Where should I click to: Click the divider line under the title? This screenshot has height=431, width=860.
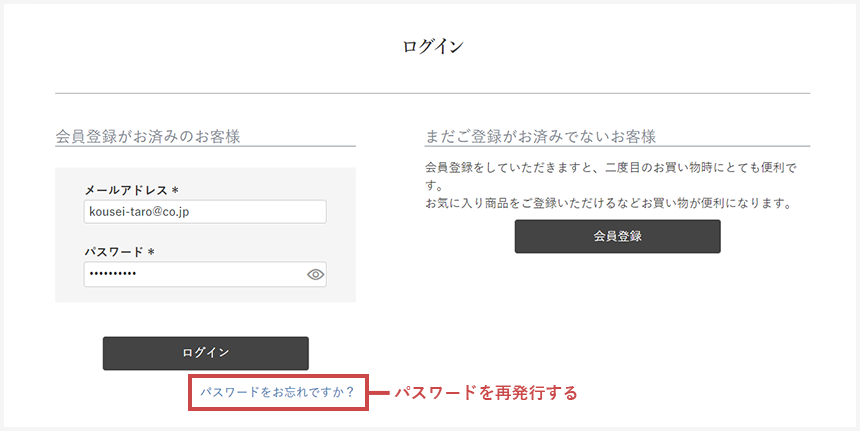coord(432,93)
